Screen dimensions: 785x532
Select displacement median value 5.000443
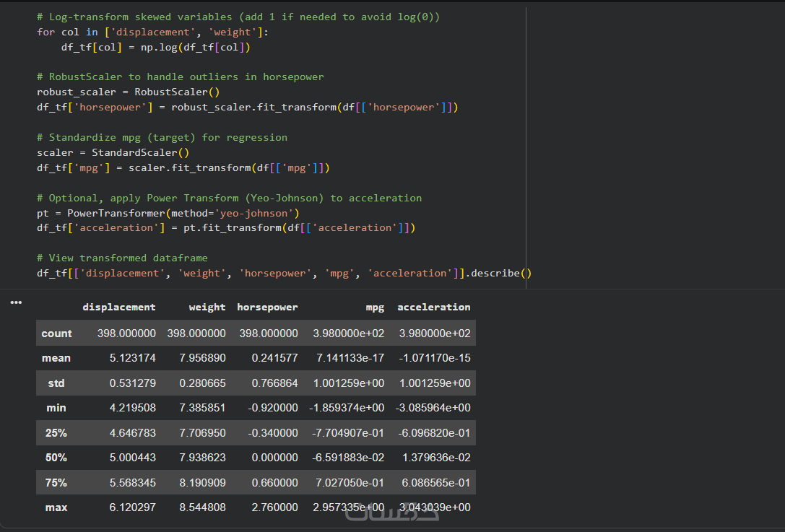click(133, 458)
